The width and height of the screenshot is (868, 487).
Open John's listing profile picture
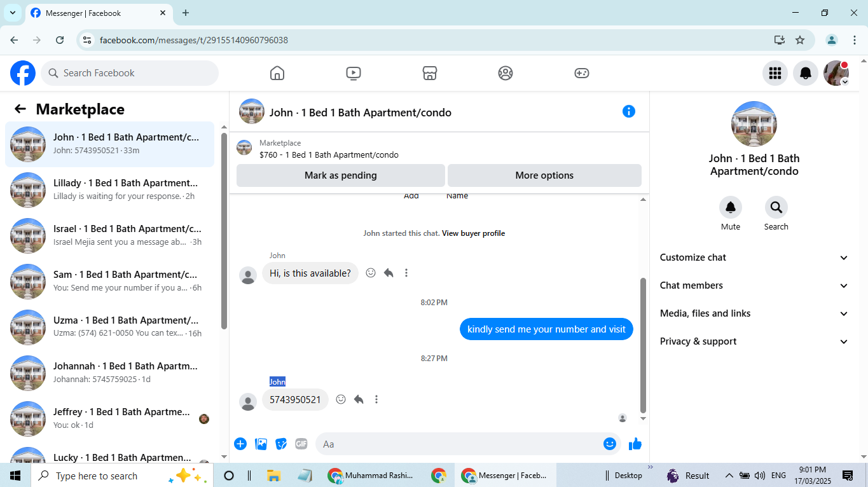[x=754, y=124]
